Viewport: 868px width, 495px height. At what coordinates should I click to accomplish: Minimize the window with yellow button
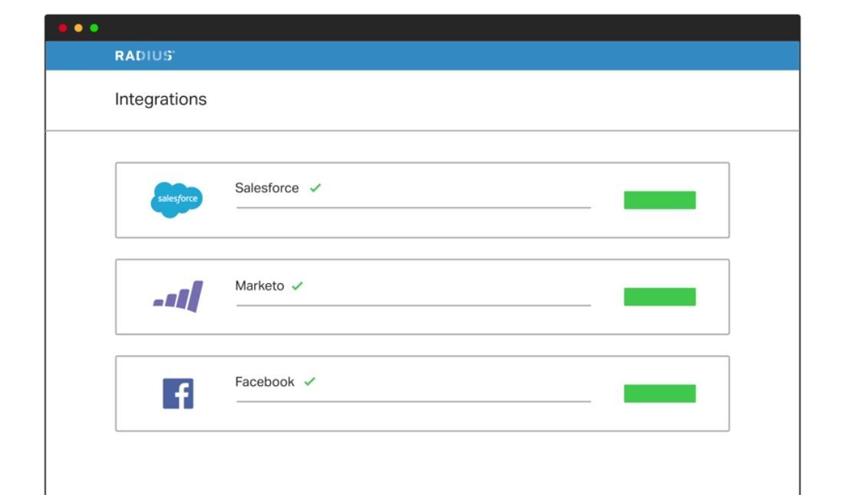pyautogui.click(x=78, y=28)
